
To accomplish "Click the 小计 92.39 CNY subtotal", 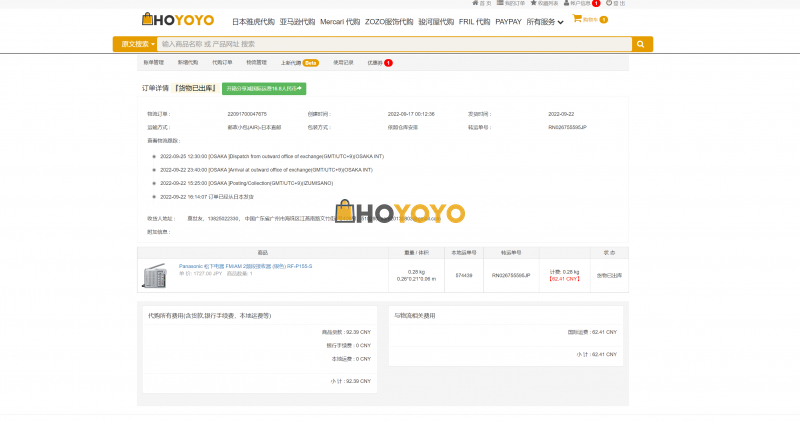I will click(x=351, y=382).
